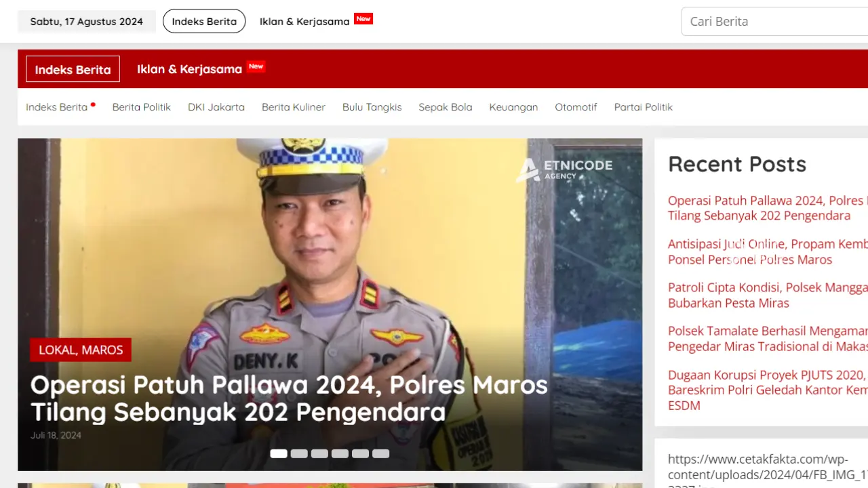The height and width of the screenshot is (488, 868).
Task: Select Sepak Bola from navigation
Action: point(445,107)
